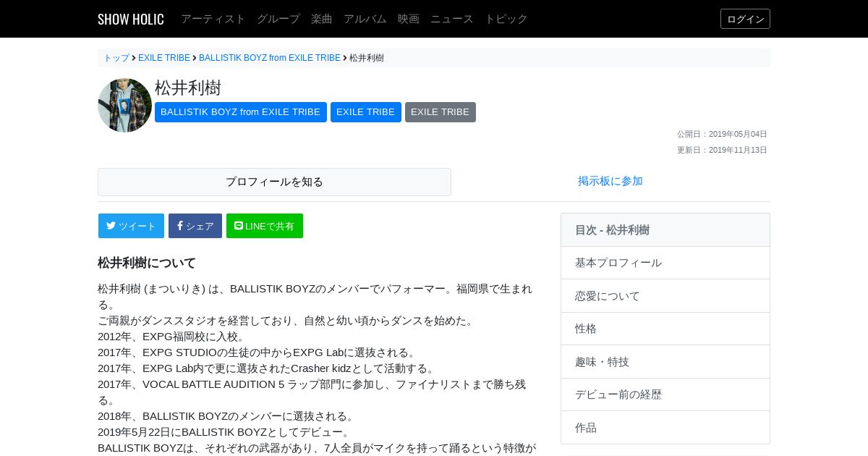Image resolution: width=868 pixels, height=456 pixels.
Task: Share on Facebook シェア button
Action: (195, 226)
